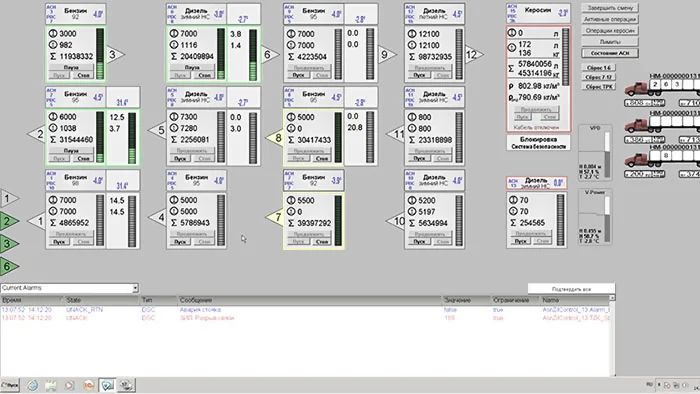Click the RU language indicator in tray
This screenshot has height=394, width=700.
[649, 384]
